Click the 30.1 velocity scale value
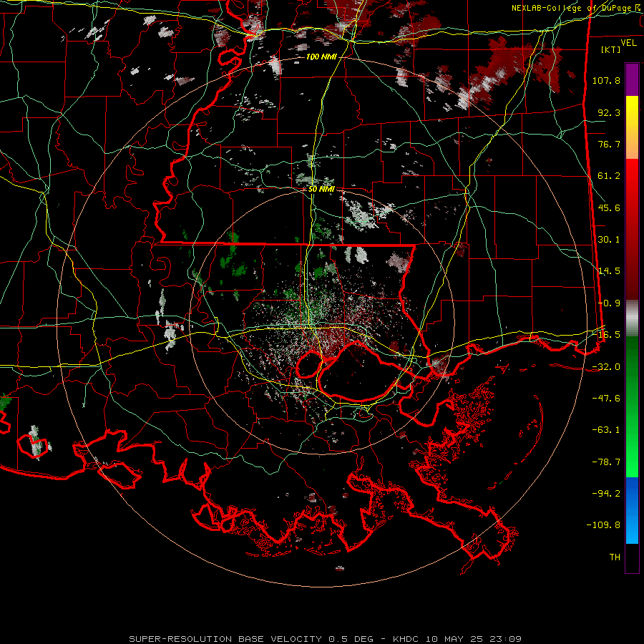The height and width of the screenshot is (644, 644). 609,240
